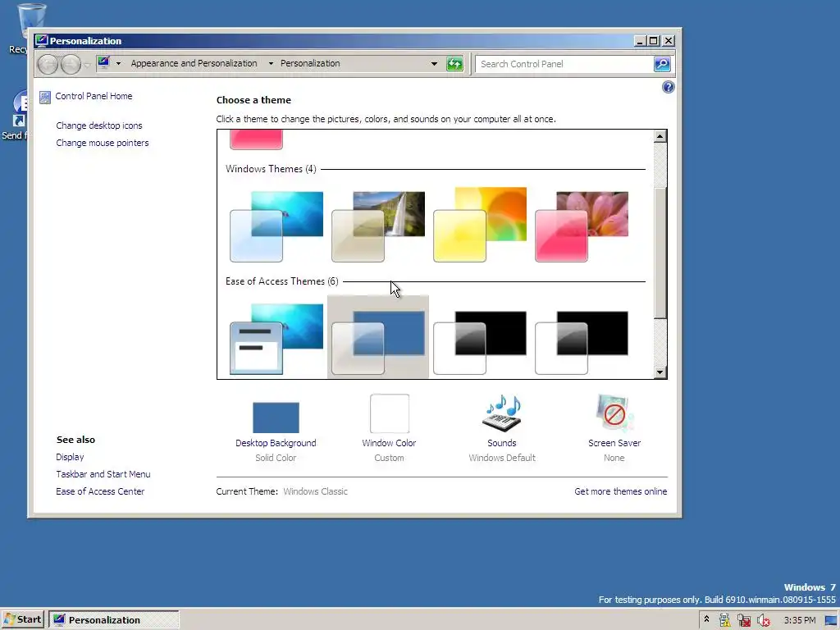Show hidden tray icons arrow
This screenshot has width=840, height=630.
pos(706,620)
